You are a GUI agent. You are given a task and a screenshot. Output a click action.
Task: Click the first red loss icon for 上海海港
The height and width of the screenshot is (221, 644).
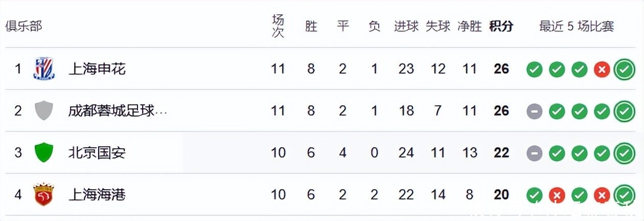coord(557,194)
